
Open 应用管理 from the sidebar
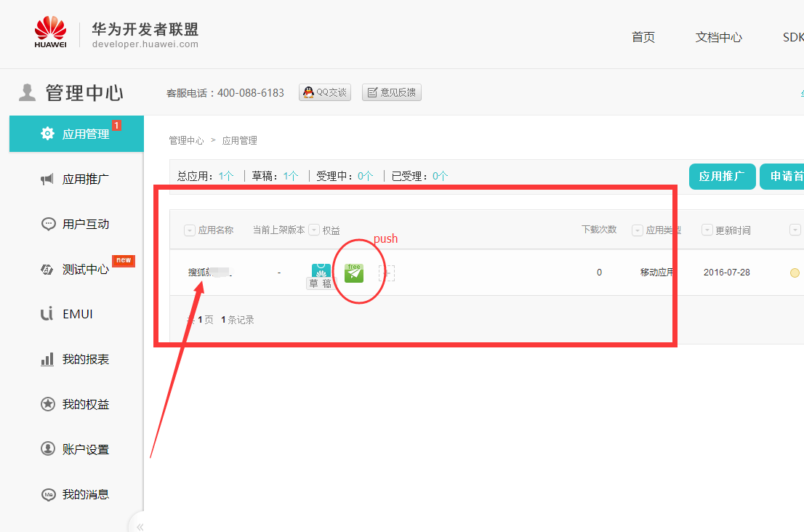tap(76, 134)
